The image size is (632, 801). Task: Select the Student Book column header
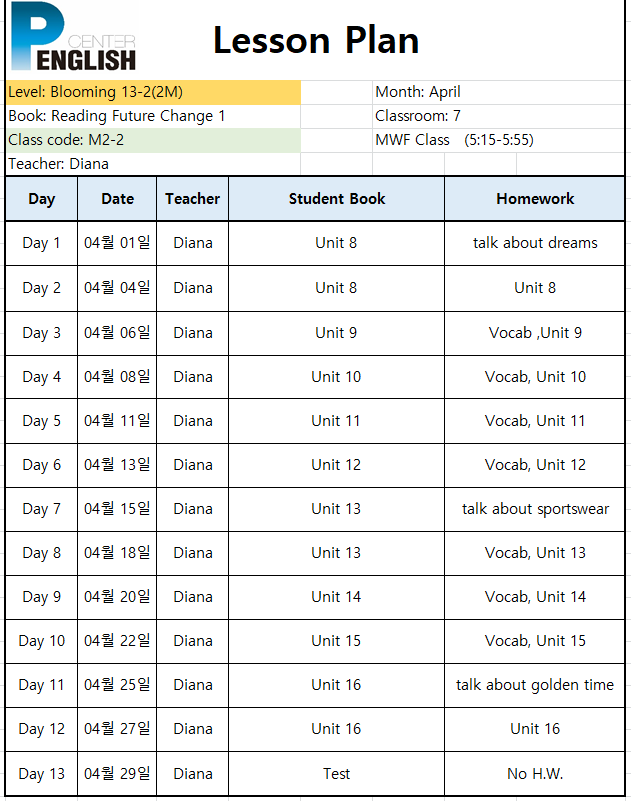pos(336,199)
